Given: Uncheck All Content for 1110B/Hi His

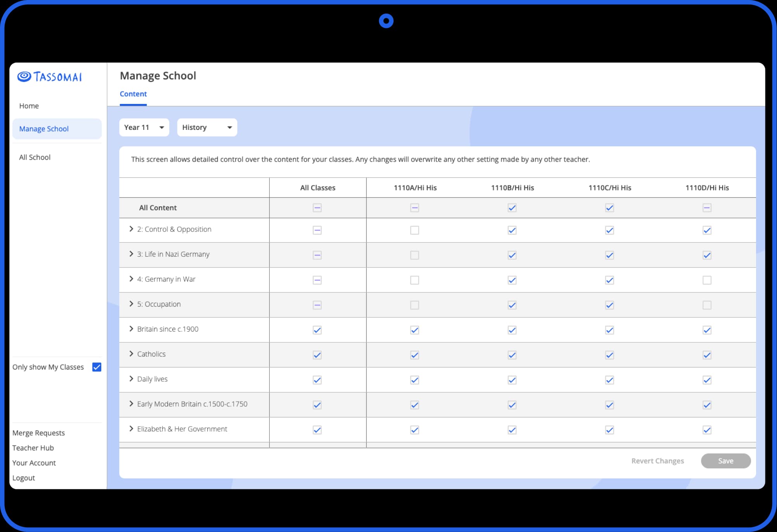Looking at the screenshot, I should pyautogui.click(x=512, y=208).
